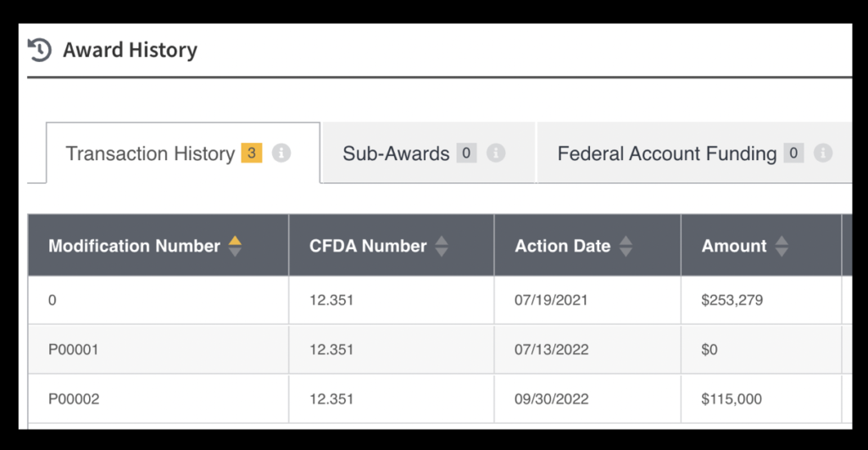Image resolution: width=868 pixels, height=450 pixels.
Task: Click Action Date column header text
Action: coord(563,246)
